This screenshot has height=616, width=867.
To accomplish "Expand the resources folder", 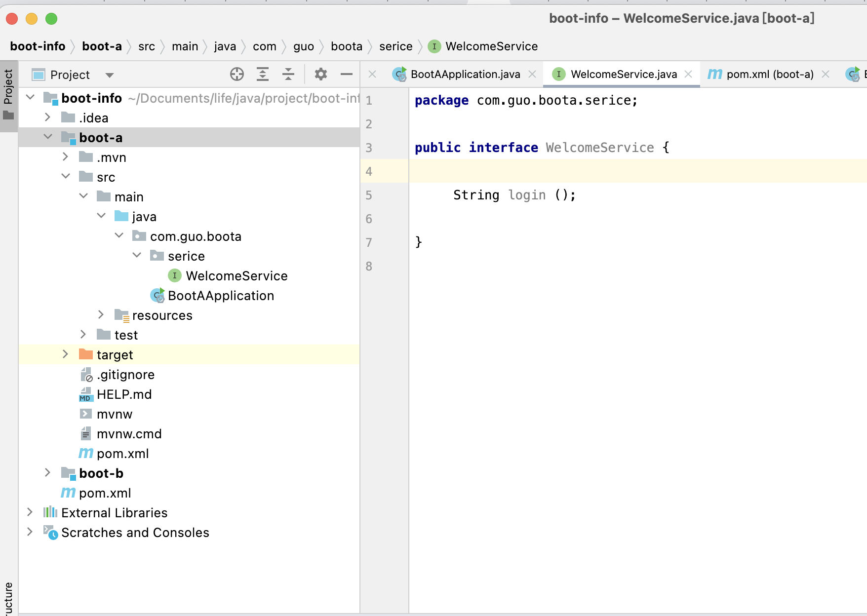I will click(x=101, y=315).
